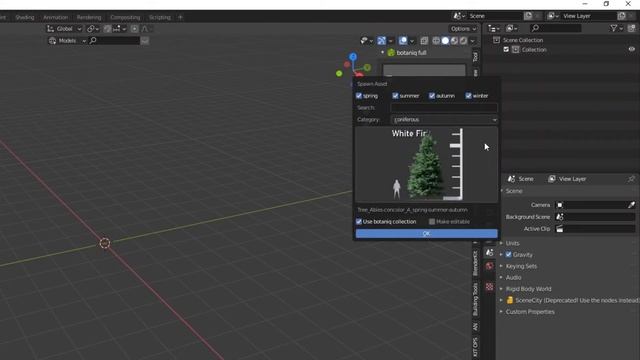The width and height of the screenshot is (640, 360).
Task: Confirm Spawn Asset with OK button
Action: coord(427,233)
